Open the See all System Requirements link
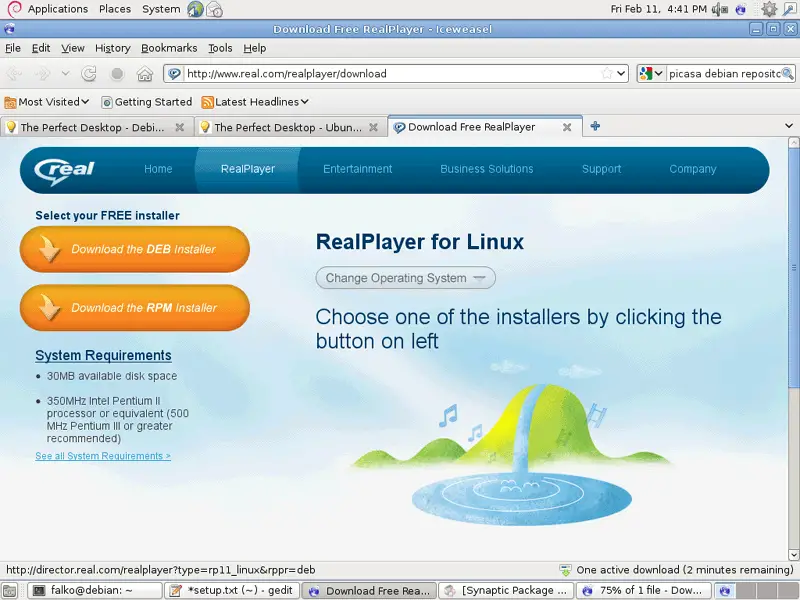800x600 pixels. tap(103, 456)
